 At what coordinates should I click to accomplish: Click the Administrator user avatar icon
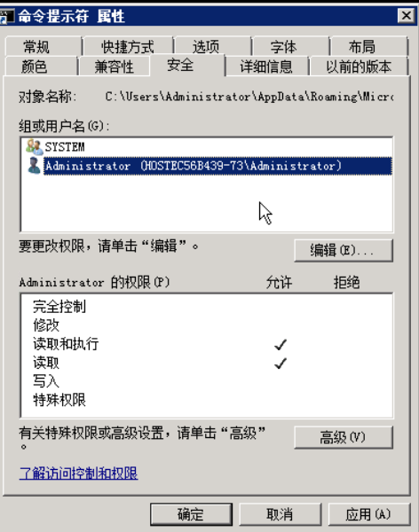(34, 166)
